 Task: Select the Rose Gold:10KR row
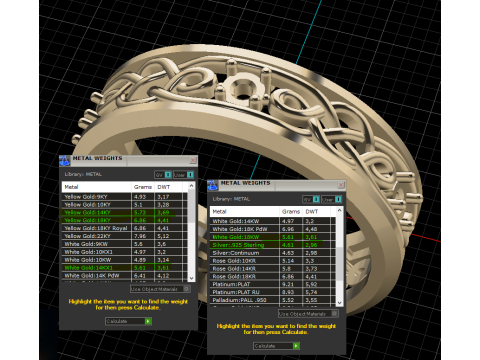click(x=273, y=261)
